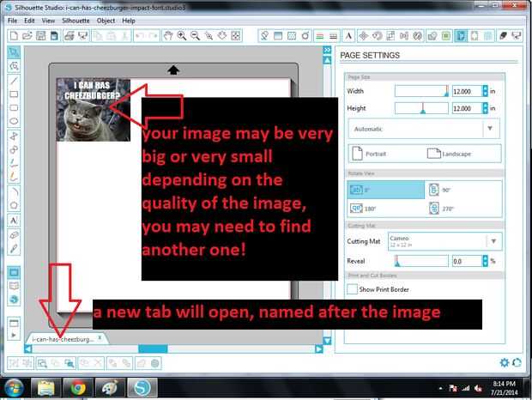Set the page orientation to Landscape
Viewport: 532px width, 400px height.
coord(450,154)
